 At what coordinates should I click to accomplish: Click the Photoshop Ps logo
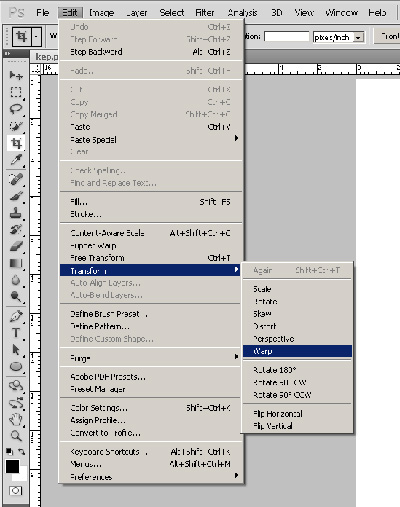pos(17,13)
